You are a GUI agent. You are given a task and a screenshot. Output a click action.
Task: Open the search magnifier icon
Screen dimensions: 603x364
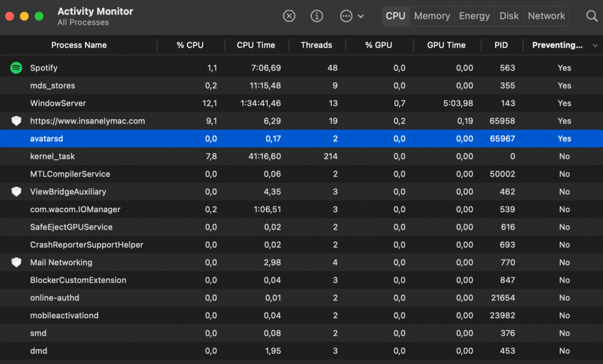592,16
